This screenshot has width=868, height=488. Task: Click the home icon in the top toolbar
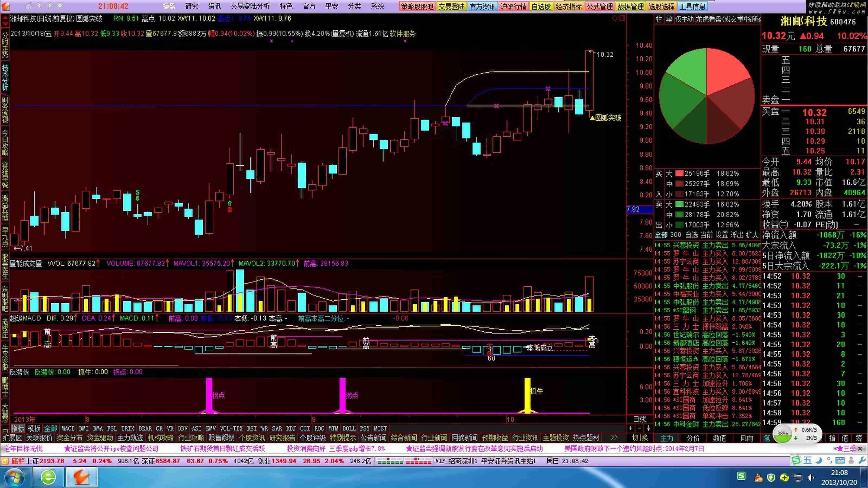pos(29,6)
